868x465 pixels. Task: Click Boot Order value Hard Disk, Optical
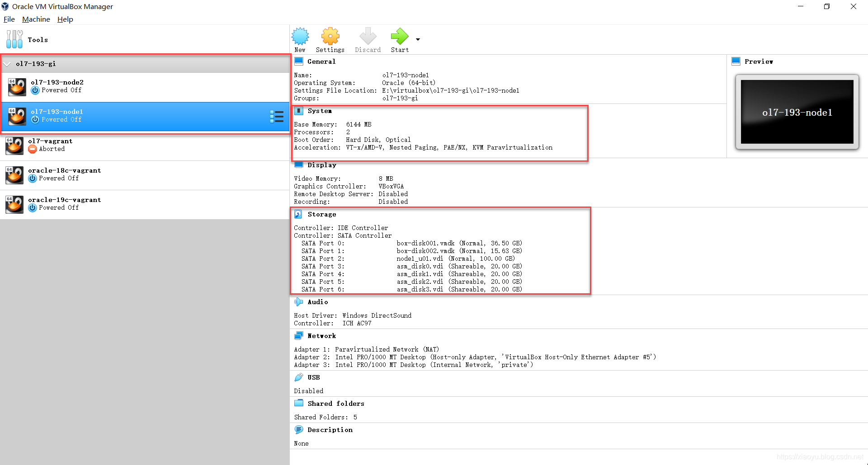tap(378, 140)
